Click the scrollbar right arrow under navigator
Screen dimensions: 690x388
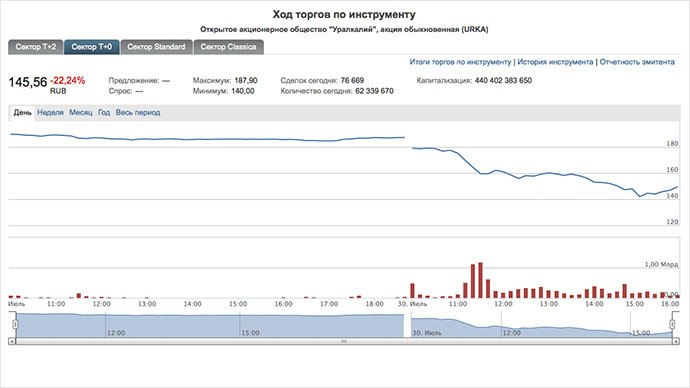coord(676,341)
